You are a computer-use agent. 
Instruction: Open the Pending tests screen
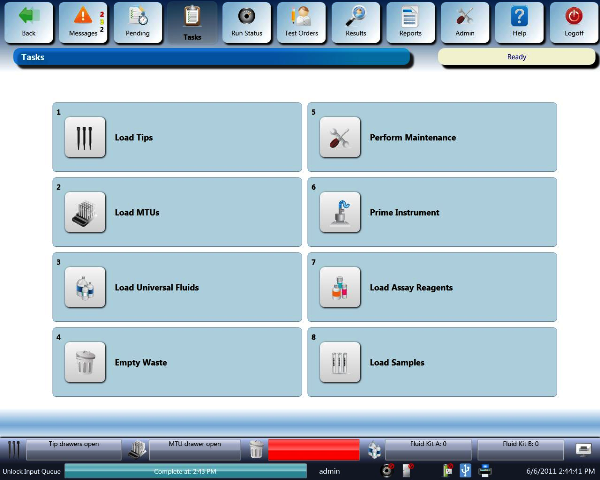click(x=138, y=22)
